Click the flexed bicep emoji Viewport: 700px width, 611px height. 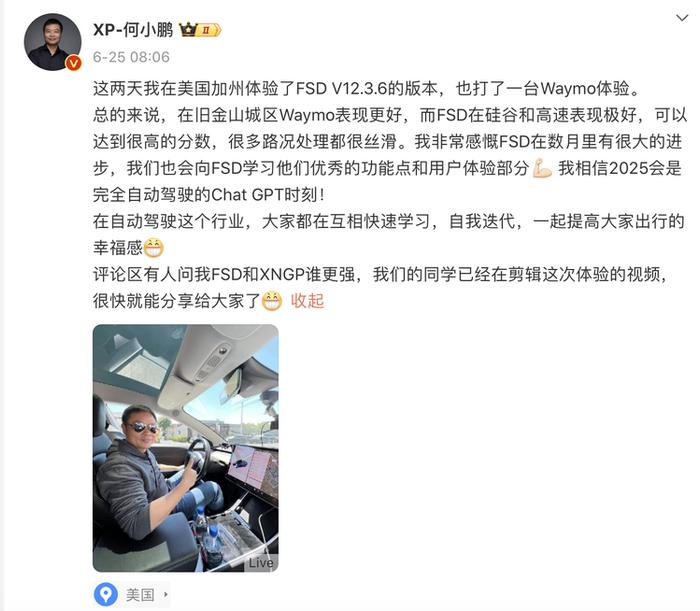pos(542,169)
